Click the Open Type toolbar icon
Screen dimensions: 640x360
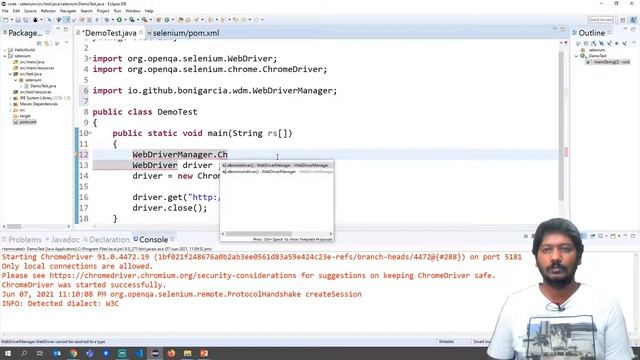(180, 20)
